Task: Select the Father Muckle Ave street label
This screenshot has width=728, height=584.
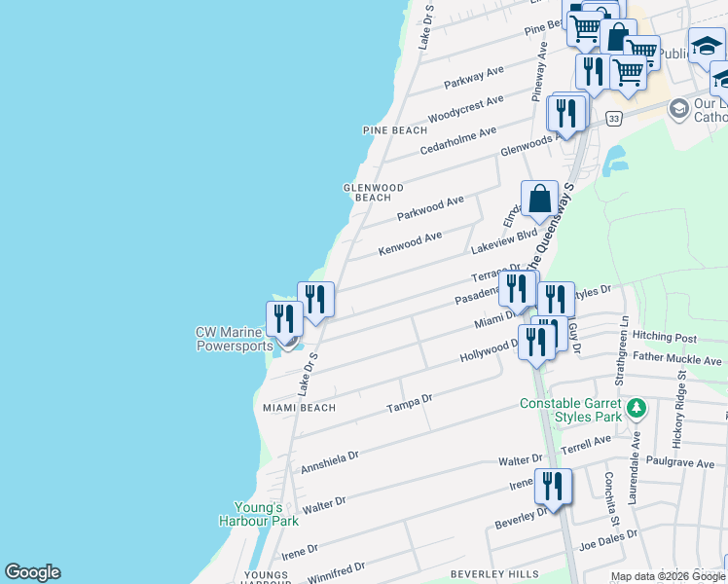Action: coord(677,358)
